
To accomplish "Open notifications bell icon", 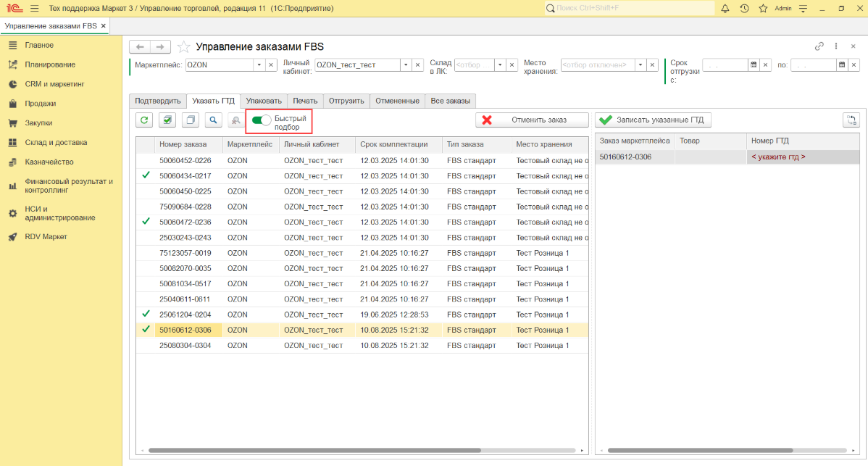I will tap(725, 8).
